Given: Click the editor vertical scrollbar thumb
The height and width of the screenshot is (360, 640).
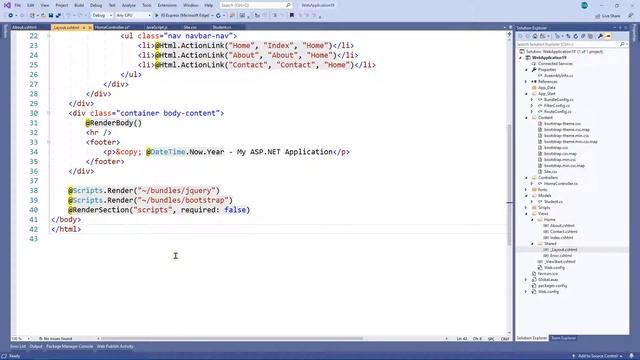Looking at the screenshot, I should [509, 184].
